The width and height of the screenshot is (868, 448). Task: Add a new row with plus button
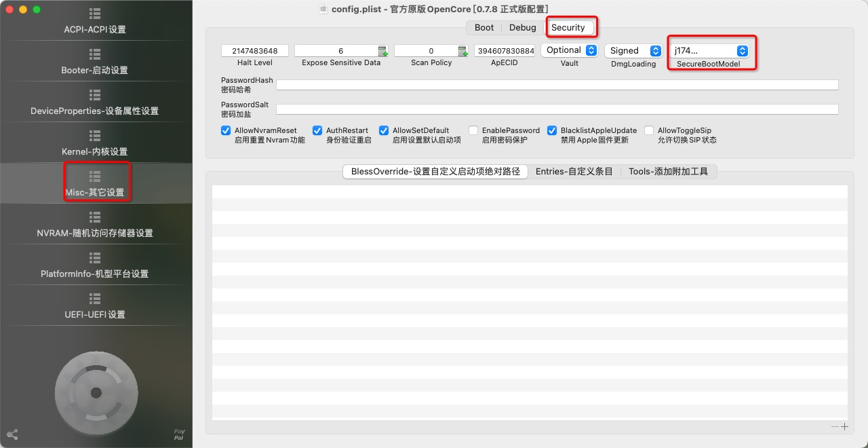point(844,427)
